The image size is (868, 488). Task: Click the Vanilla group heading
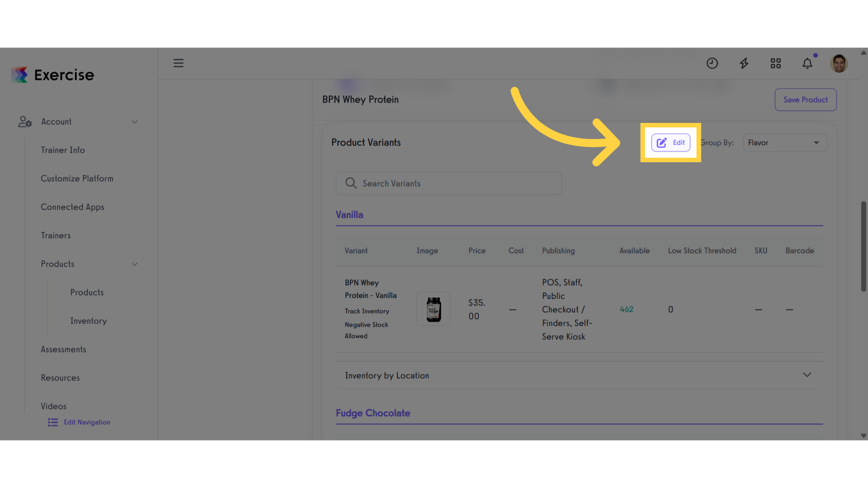349,215
